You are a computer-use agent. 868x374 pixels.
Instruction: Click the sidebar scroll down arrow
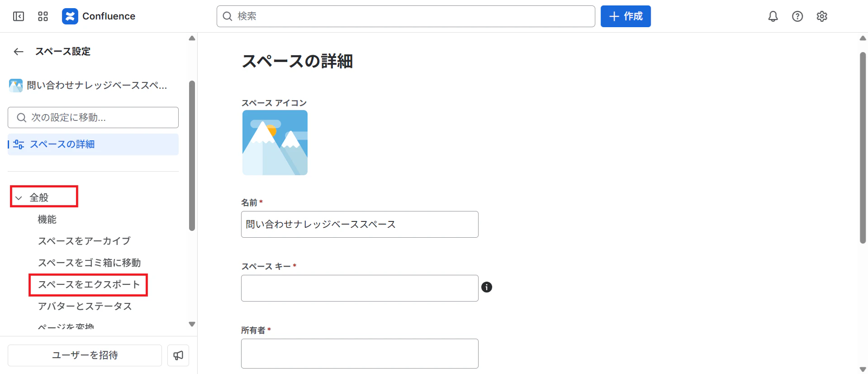pos(192,324)
